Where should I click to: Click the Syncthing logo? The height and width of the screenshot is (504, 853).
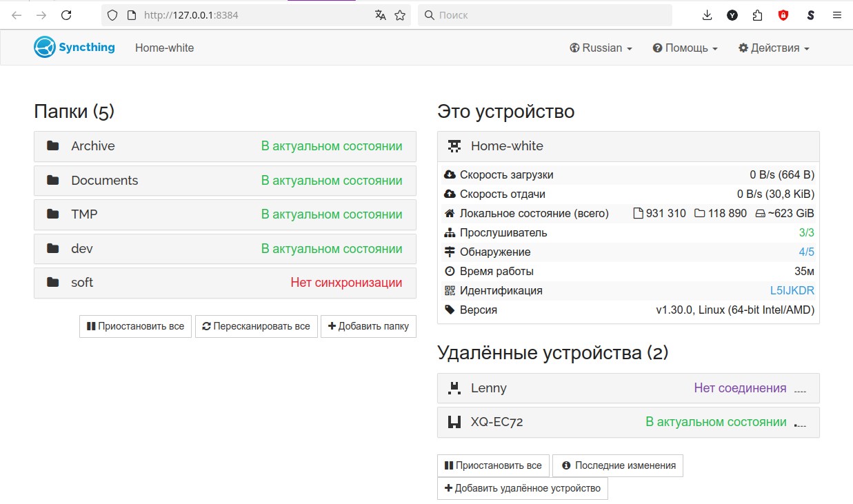pos(74,48)
